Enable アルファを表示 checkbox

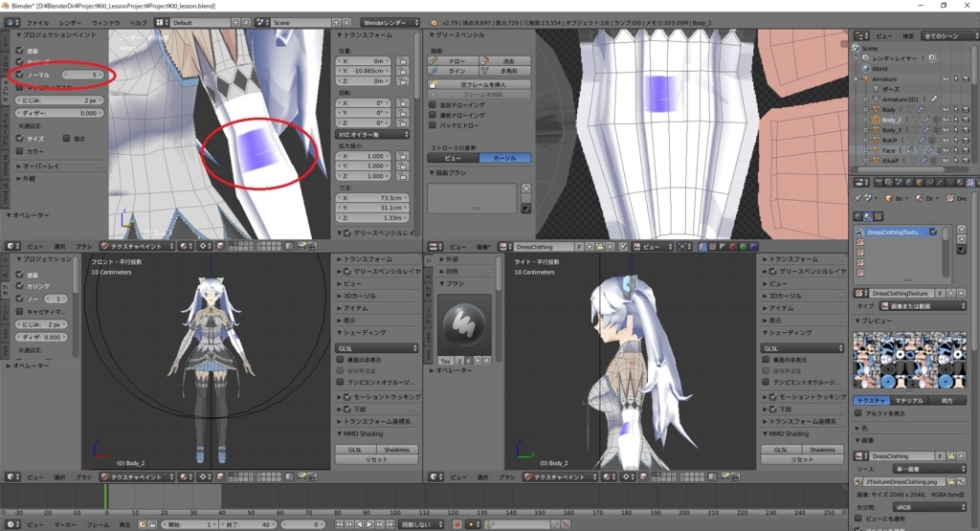tap(858, 413)
